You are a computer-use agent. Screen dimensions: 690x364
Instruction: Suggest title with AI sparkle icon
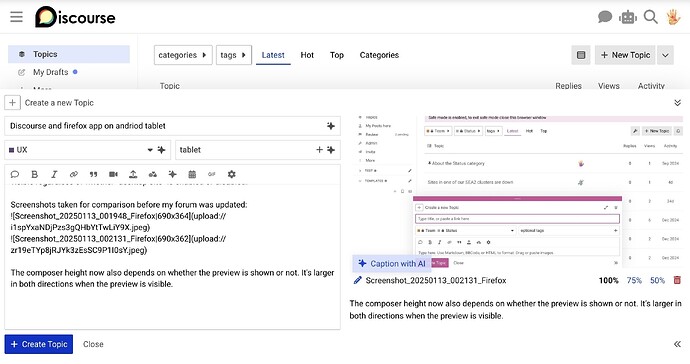(x=331, y=126)
